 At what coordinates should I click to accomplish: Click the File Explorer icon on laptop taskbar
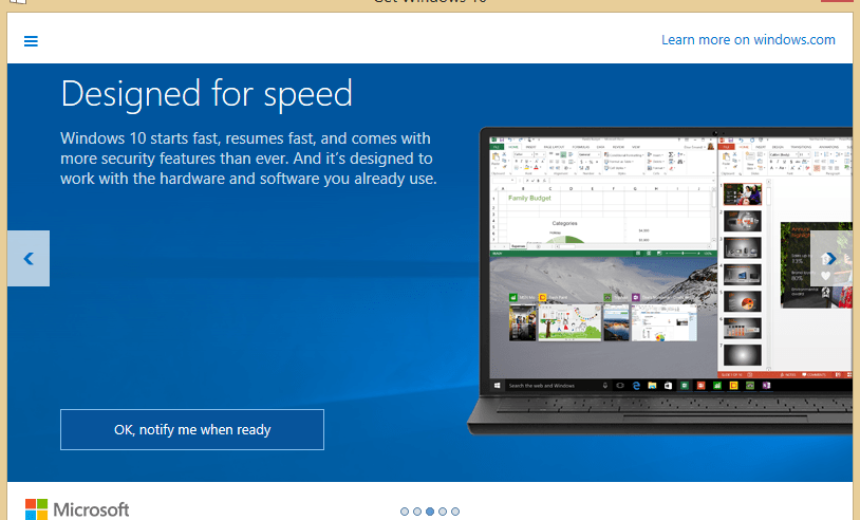coord(652,385)
